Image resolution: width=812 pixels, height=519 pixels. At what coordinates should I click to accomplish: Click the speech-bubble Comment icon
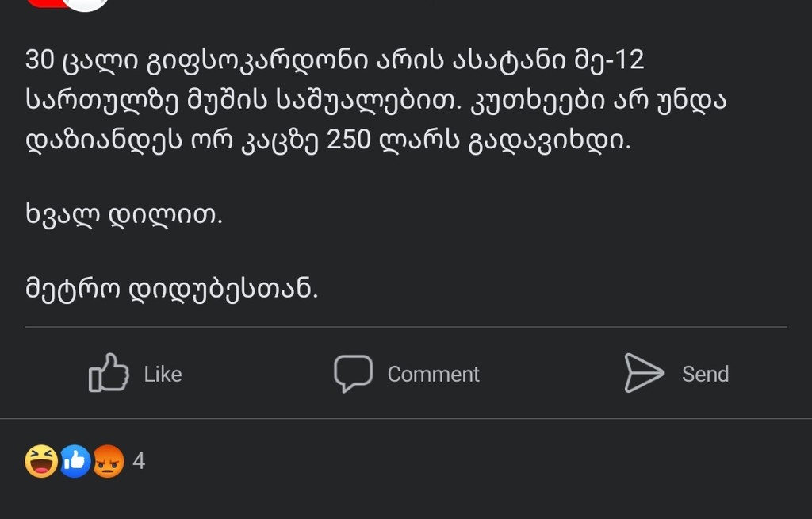click(x=354, y=373)
